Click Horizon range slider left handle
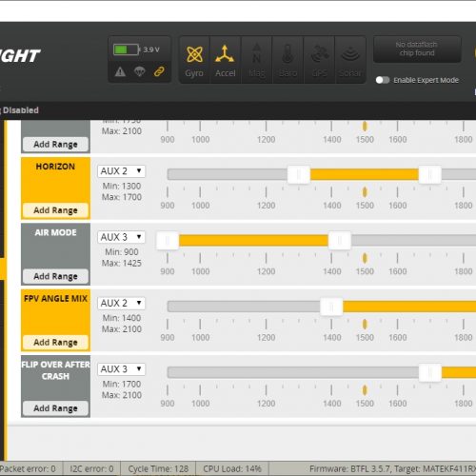The height and width of the screenshot is (476, 476). (x=299, y=174)
